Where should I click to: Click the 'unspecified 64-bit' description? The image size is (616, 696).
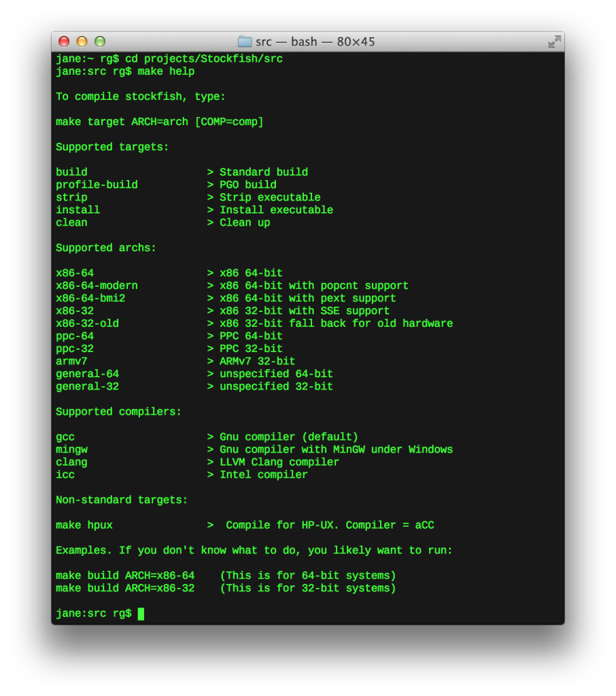pos(276,375)
